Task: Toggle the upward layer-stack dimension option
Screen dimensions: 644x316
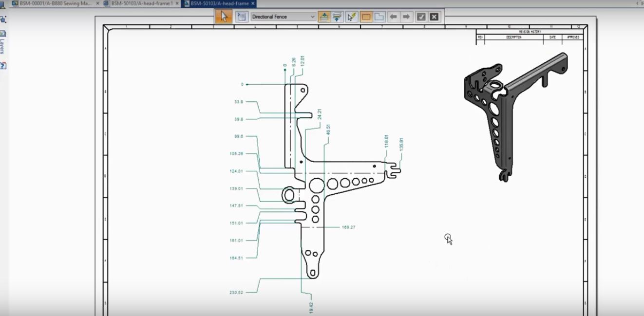Action: click(324, 17)
